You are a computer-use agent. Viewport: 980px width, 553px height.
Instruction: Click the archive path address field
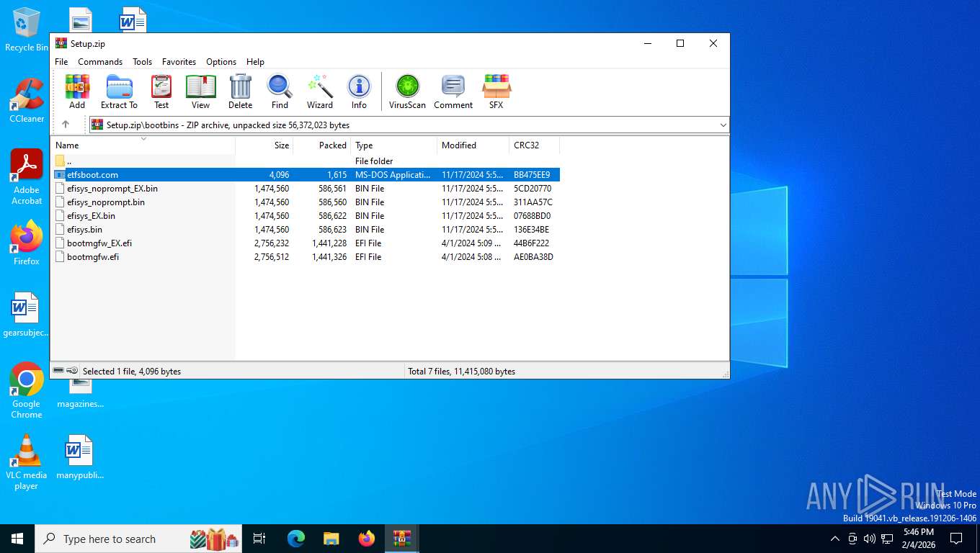click(408, 125)
